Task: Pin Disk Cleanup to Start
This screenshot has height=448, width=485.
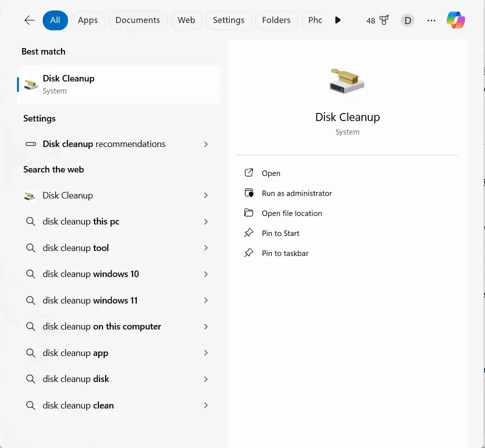Action: [x=280, y=233]
